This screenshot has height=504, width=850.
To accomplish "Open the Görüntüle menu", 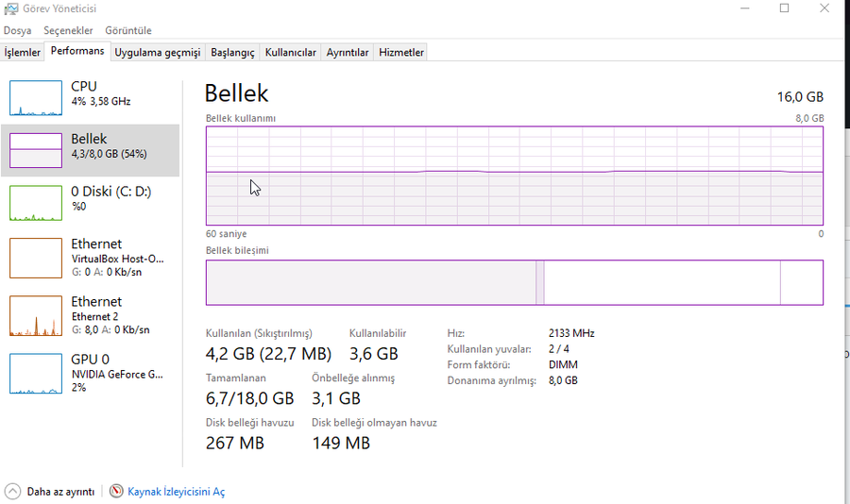I will click(127, 30).
